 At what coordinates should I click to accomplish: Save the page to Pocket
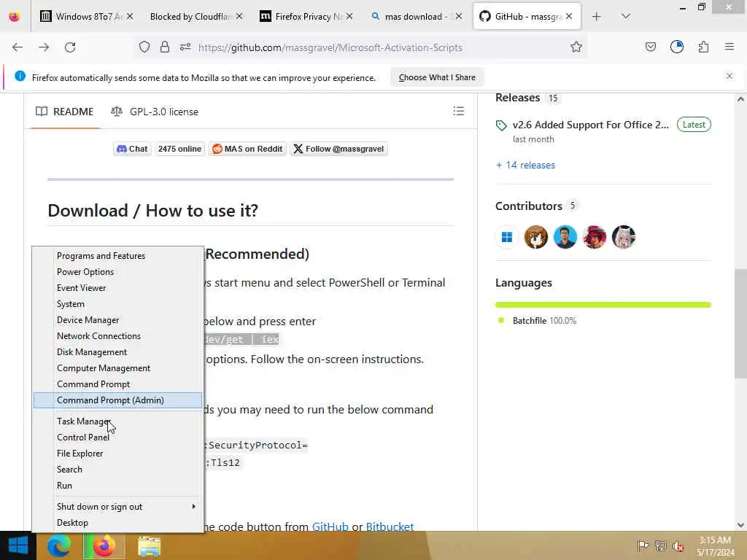click(650, 47)
